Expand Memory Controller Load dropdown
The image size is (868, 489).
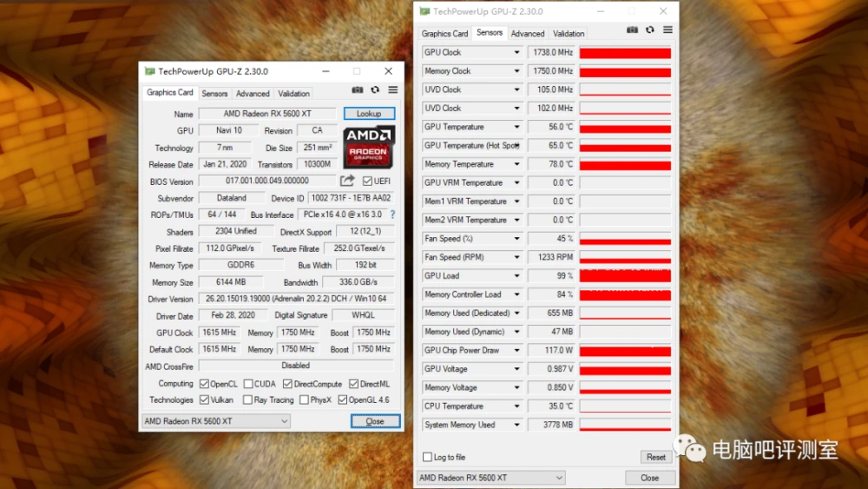tap(516, 294)
